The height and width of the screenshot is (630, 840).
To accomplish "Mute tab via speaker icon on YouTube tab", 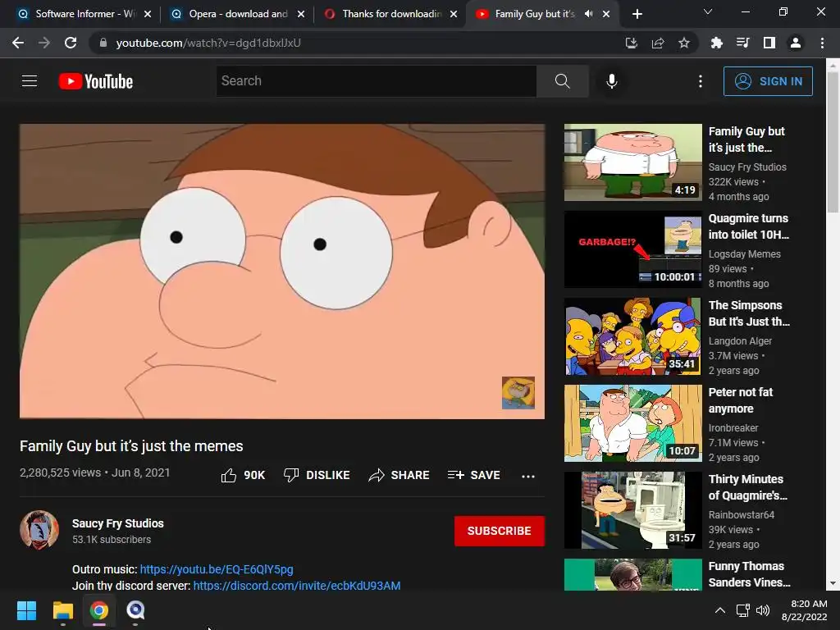I will click(x=588, y=14).
